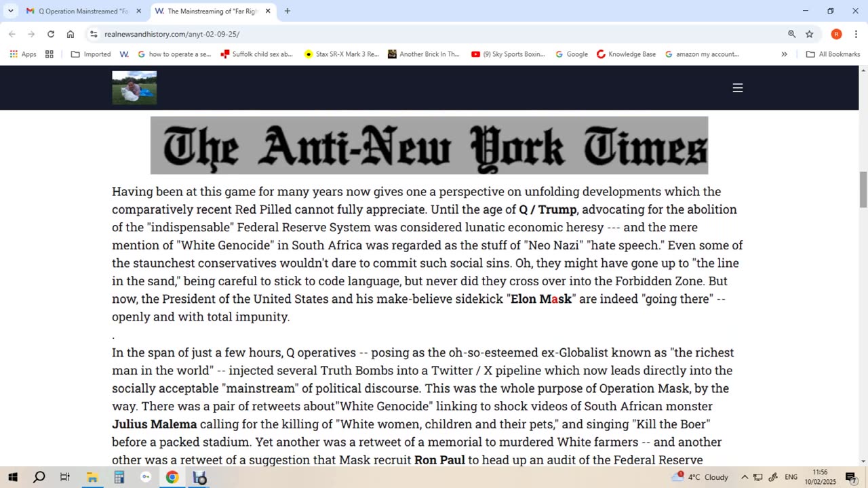Click scrollbar up arrow

click(x=863, y=70)
